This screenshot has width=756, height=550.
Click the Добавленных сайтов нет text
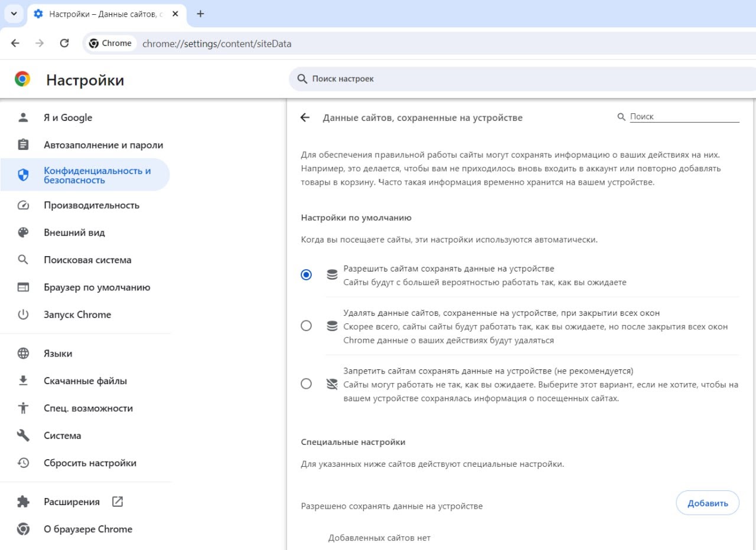click(x=379, y=538)
